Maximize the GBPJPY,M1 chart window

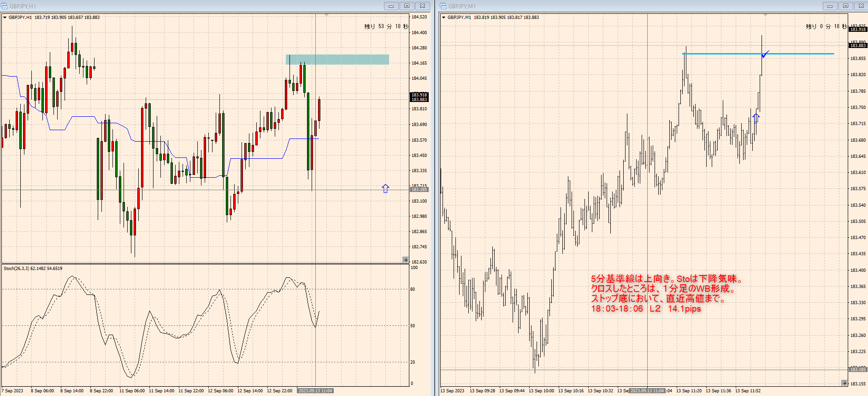click(x=845, y=6)
